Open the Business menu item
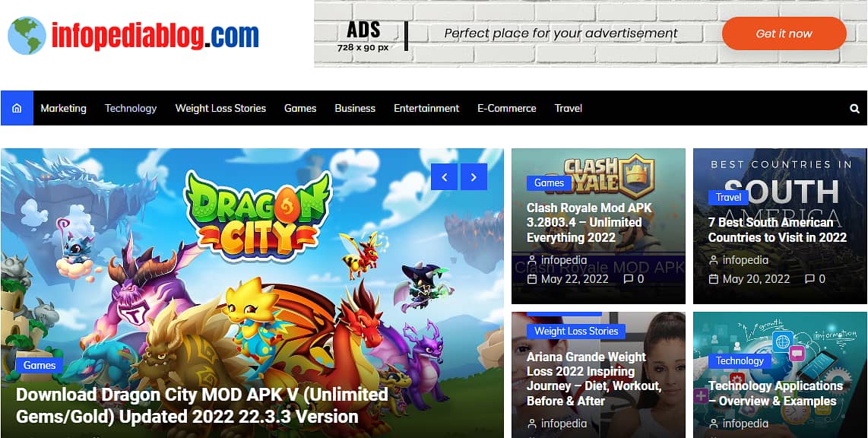 click(x=355, y=109)
